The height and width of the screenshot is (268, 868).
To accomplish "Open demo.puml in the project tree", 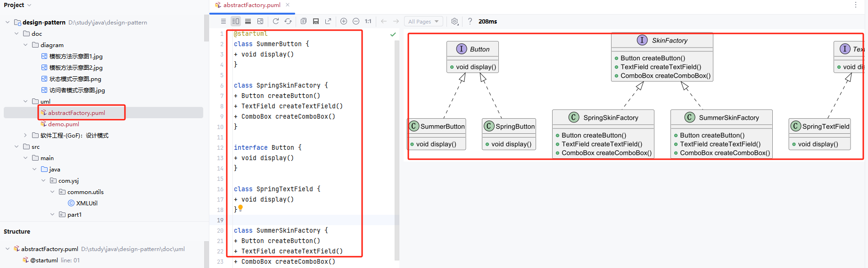I will [63, 124].
